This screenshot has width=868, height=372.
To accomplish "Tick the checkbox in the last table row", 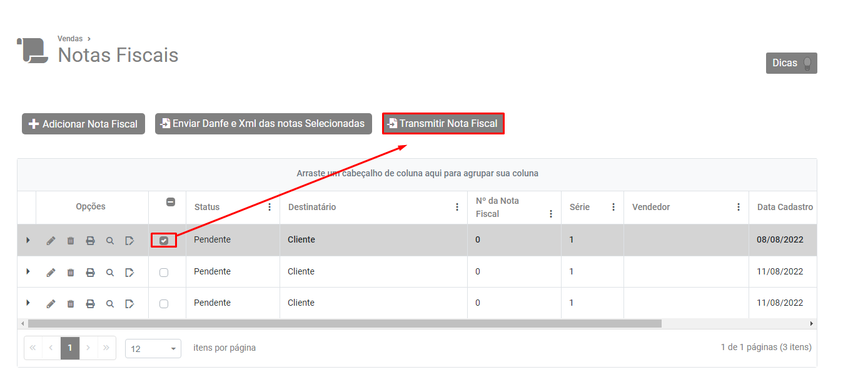I will 164,304.
